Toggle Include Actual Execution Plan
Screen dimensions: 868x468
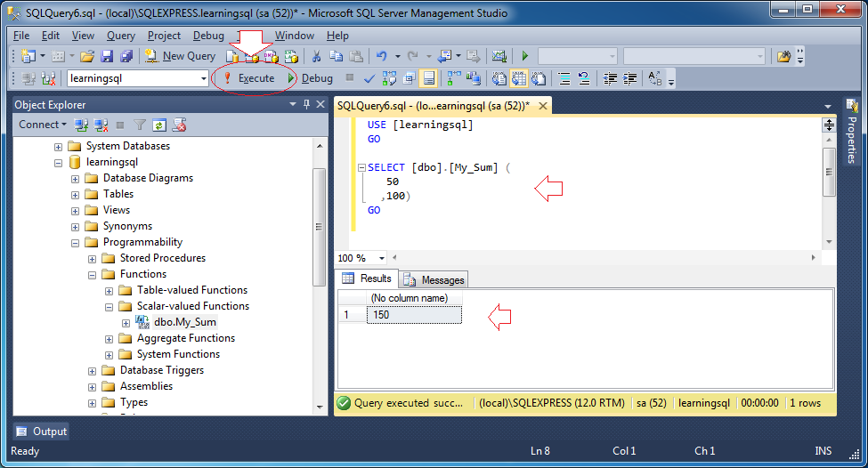tap(453, 79)
